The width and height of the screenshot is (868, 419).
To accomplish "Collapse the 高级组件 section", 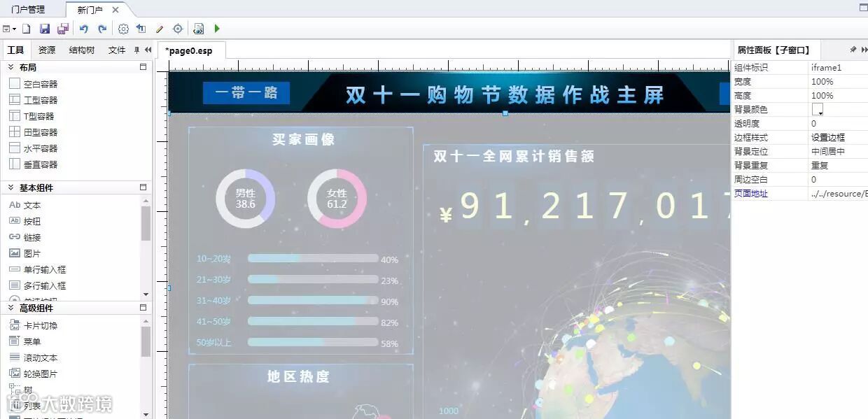I will click(11, 308).
